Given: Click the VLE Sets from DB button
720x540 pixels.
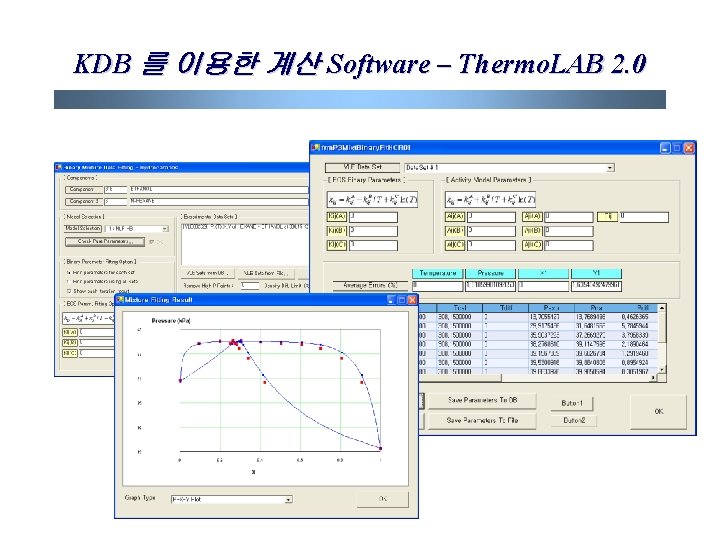Looking at the screenshot, I should (x=208, y=273).
